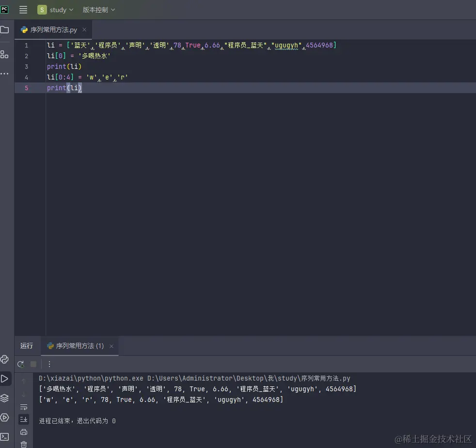Jump up the stack trace arrow
Image resolution: width=476 pixels, height=448 pixels.
tap(24, 381)
